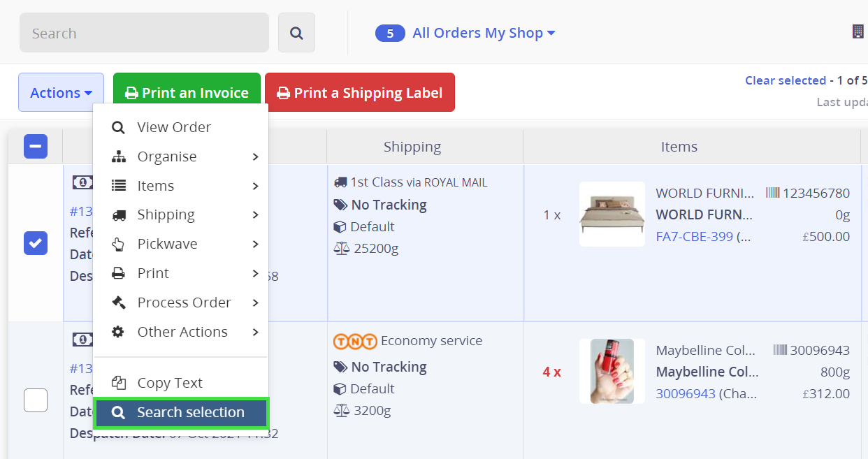Choose Search selection from the menu

click(180, 413)
